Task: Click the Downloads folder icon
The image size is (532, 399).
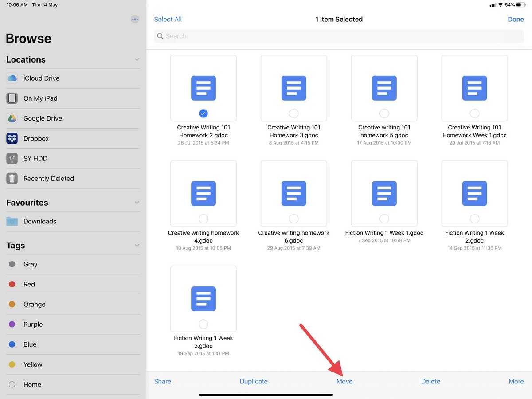Action: coord(12,221)
